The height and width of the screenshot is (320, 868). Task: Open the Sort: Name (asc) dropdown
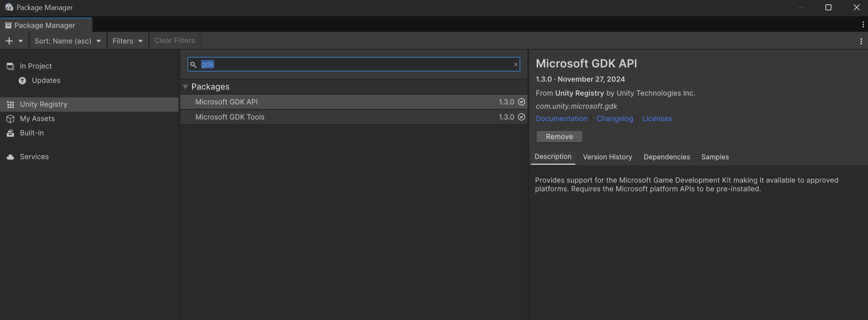coord(68,41)
